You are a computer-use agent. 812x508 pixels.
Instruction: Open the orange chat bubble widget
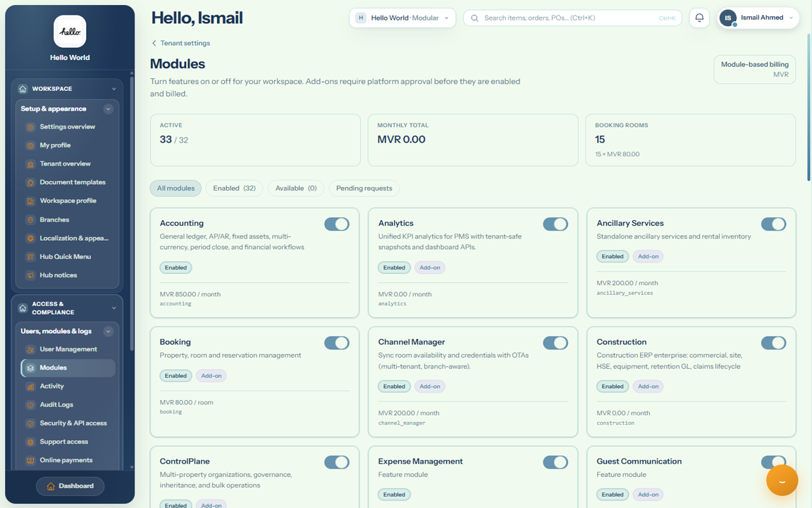click(782, 480)
